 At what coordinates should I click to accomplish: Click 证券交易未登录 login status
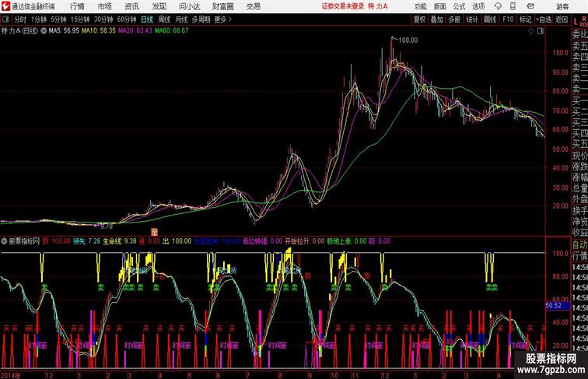click(x=343, y=6)
